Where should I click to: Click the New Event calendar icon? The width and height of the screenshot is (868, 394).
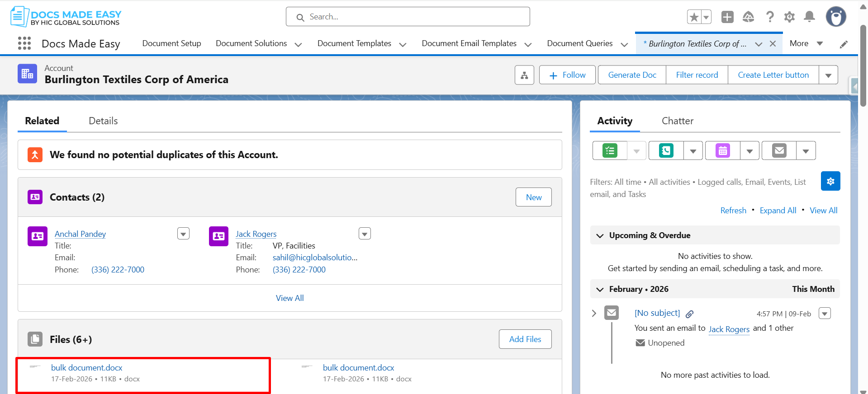[723, 150]
